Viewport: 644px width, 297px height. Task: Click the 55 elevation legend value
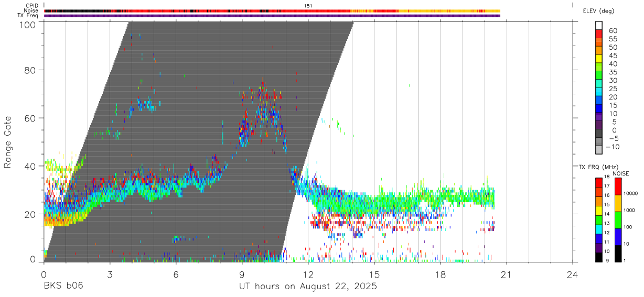613,39
